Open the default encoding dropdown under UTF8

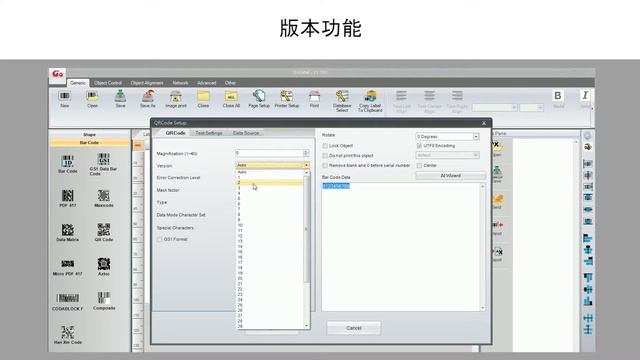pos(476,156)
